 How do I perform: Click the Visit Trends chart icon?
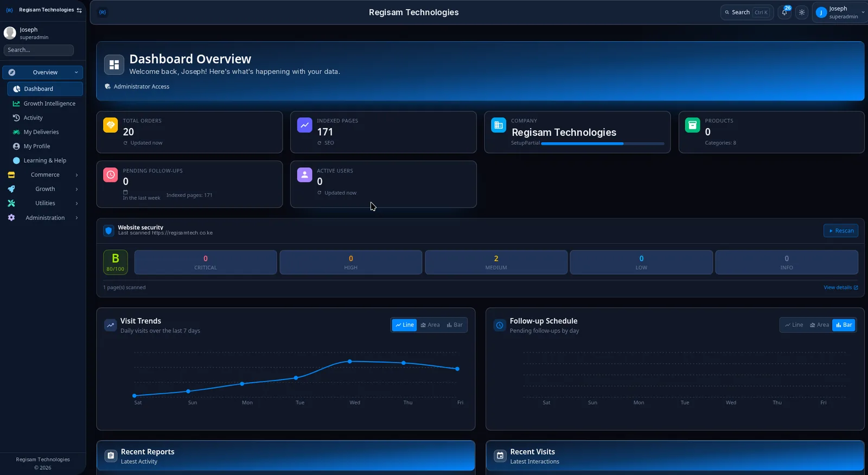click(x=111, y=325)
